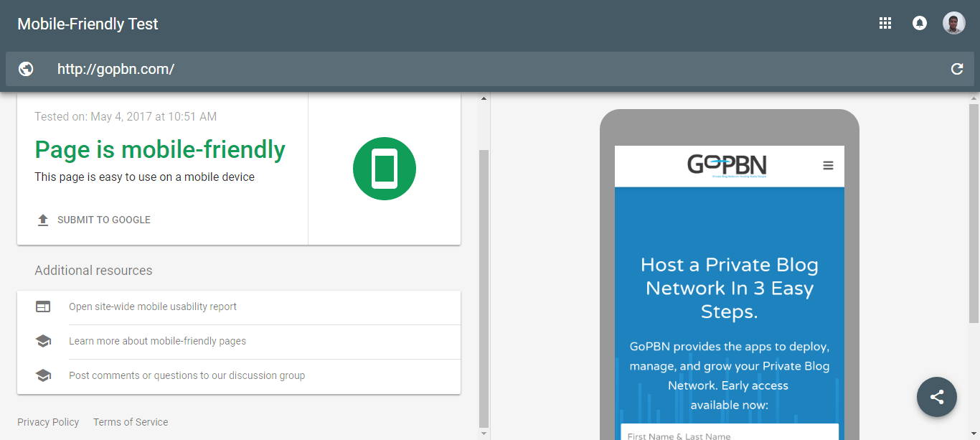Click the Mobile-Friendly Test title
Viewport: 980px width, 440px height.
pos(88,24)
